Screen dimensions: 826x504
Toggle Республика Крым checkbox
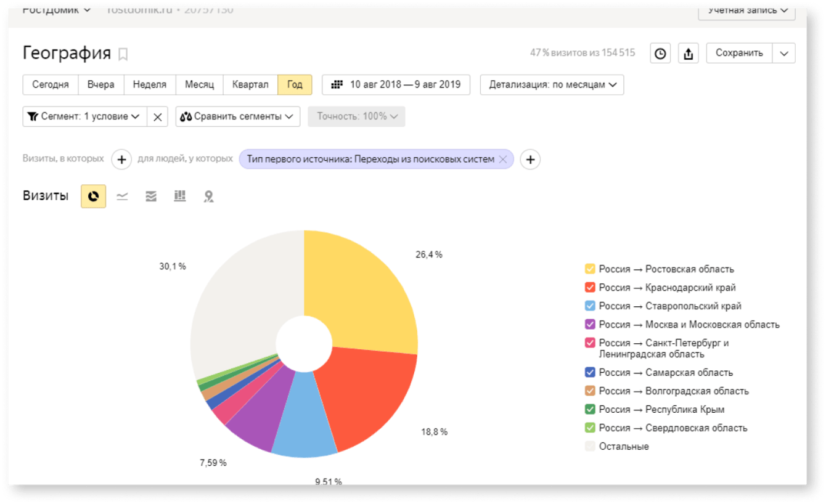(590, 409)
